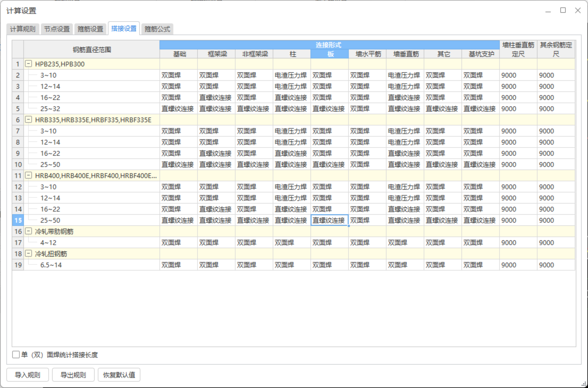Click 墙垂直筋 cell 双面焊 in row 19
The height and width of the screenshot is (388, 588).
pos(405,265)
